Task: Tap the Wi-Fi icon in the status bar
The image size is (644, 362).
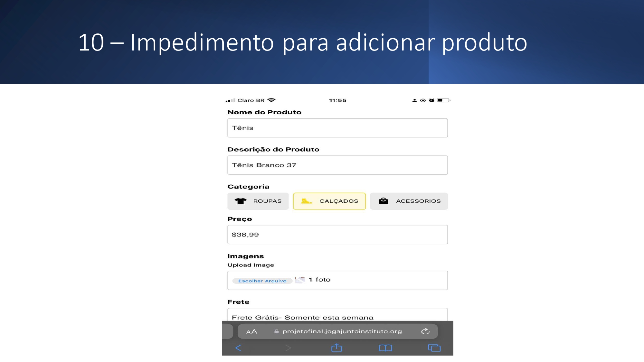Action: [271, 100]
